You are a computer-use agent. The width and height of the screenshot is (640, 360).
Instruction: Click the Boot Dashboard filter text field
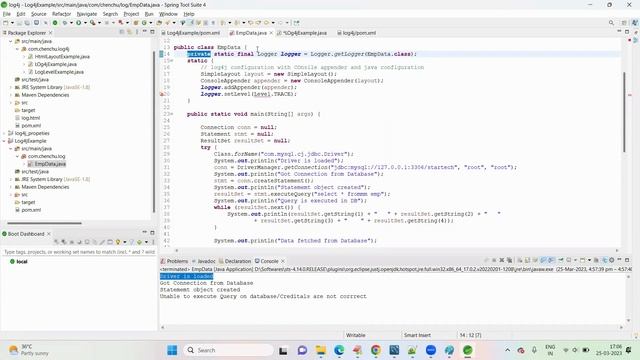(79, 252)
